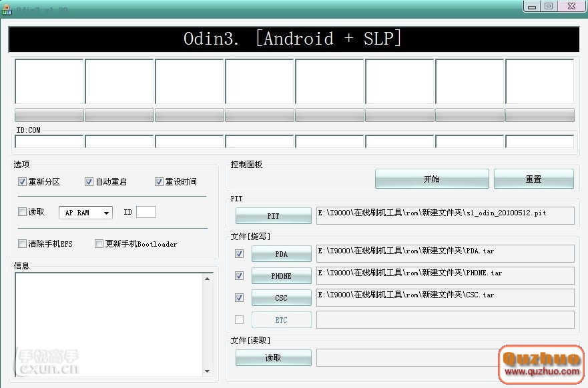588x388 pixels.
Task: Click the PIT file button
Action: tap(273, 216)
